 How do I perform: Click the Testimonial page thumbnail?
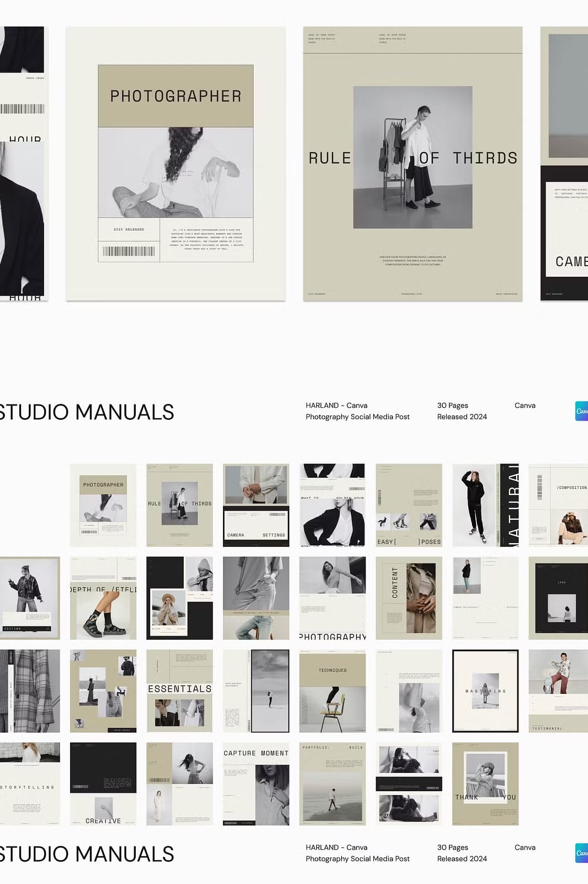(x=558, y=691)
